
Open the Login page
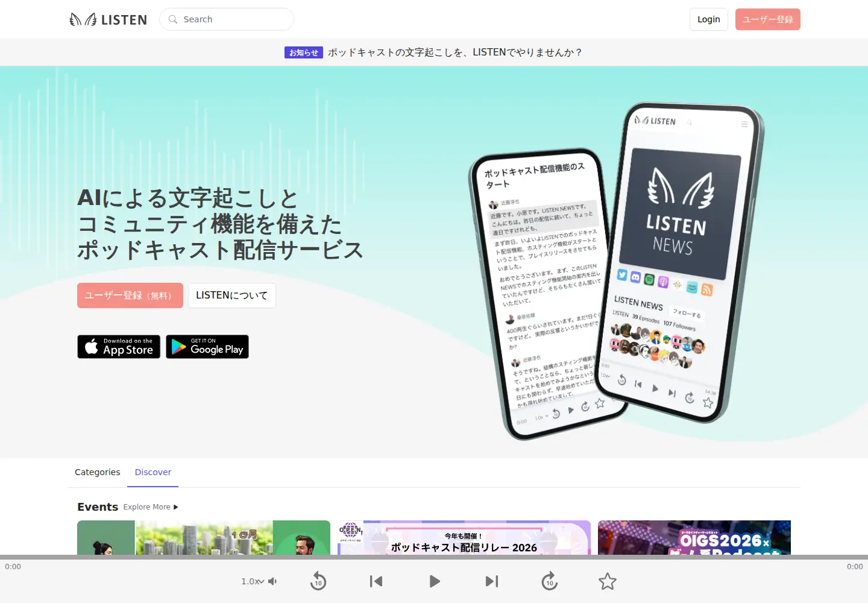point(709,19)
